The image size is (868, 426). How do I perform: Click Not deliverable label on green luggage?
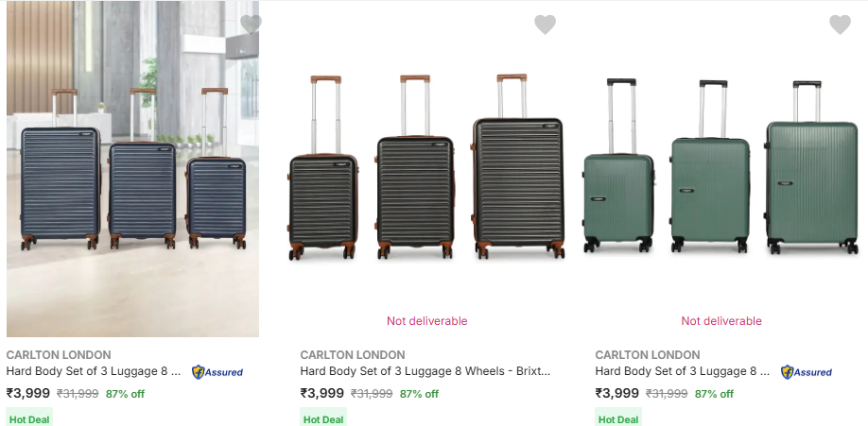click(721, 321)
